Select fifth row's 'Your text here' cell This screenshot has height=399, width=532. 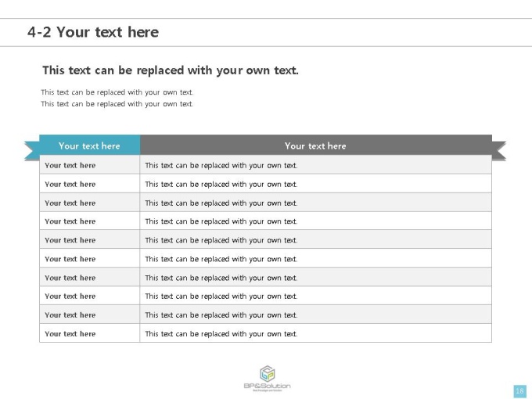pos(89,239)
